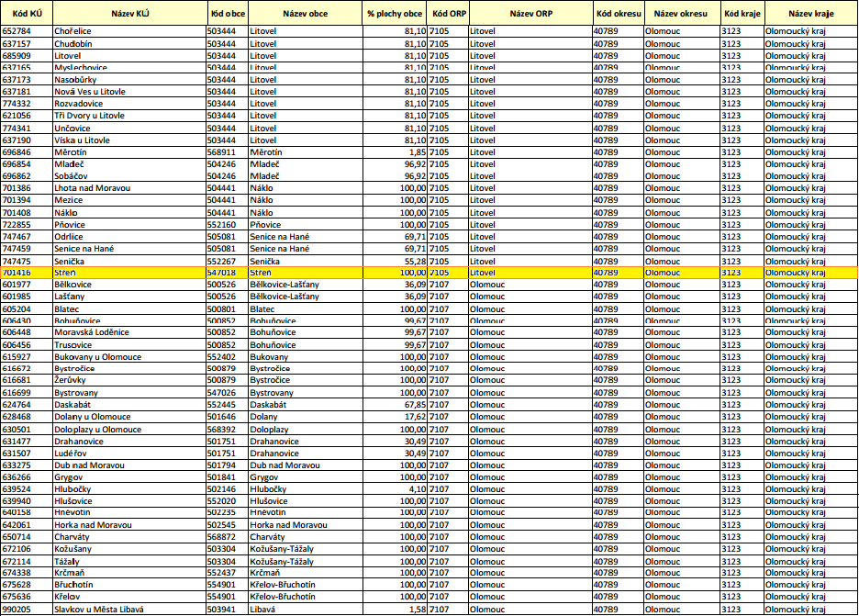Viewport: 859px width, 616px height.
Task: Click the "% plochy obce" header
Action: click(395, 14)
